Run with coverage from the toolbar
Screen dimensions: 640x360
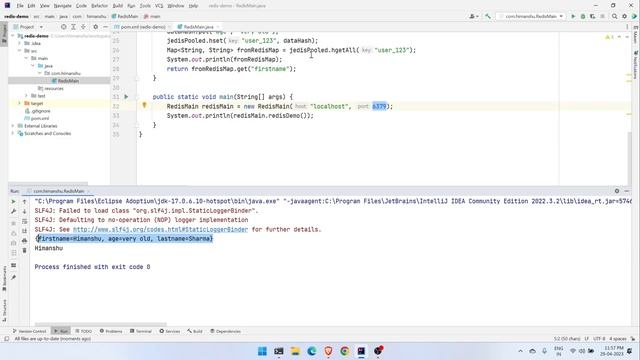[592, 16]
